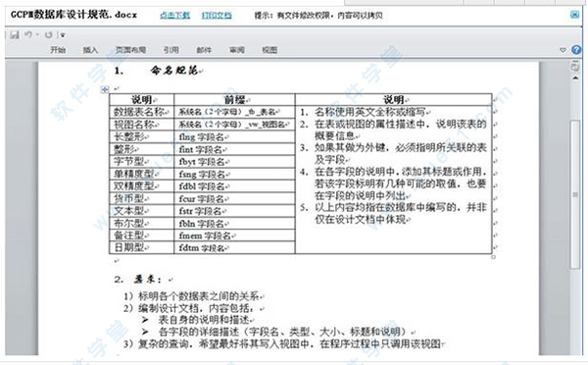Click the table resize handle at bottom-right

point(493,257)
